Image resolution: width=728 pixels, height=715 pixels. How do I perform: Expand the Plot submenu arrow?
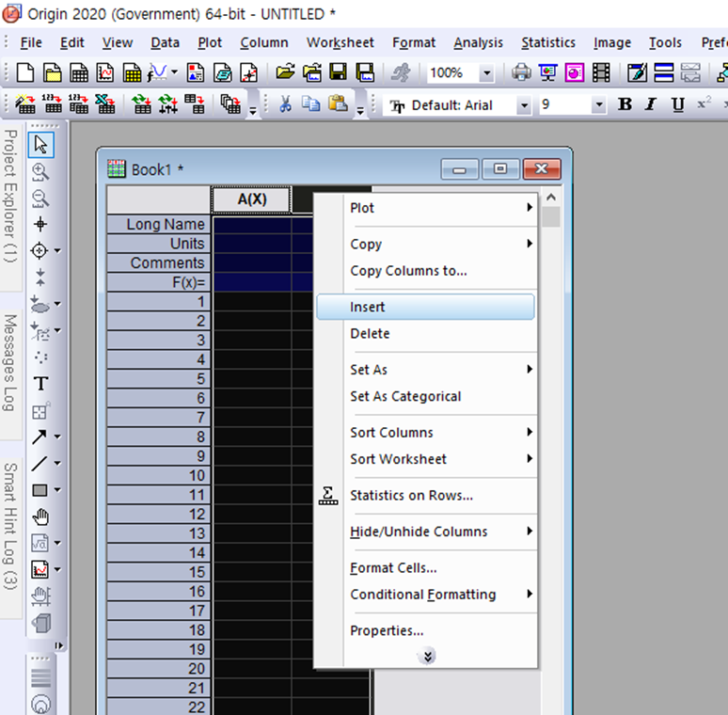coord(530,208)
